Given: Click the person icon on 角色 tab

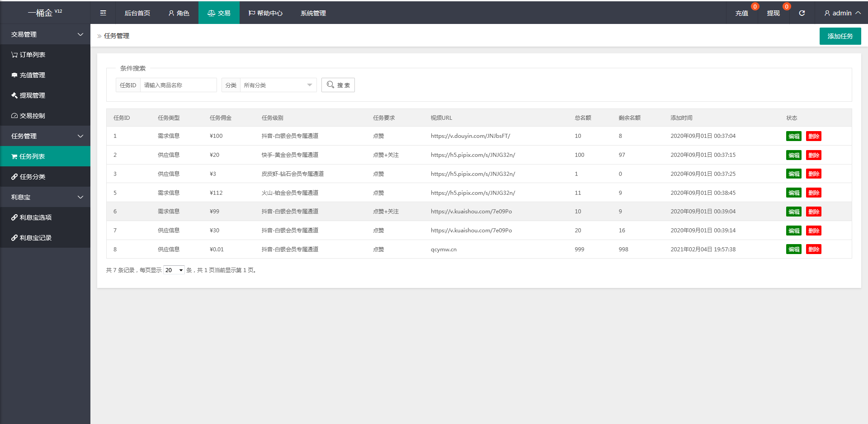Looking at the screenshot, I should pyautogui.click(x=171, y=13).
